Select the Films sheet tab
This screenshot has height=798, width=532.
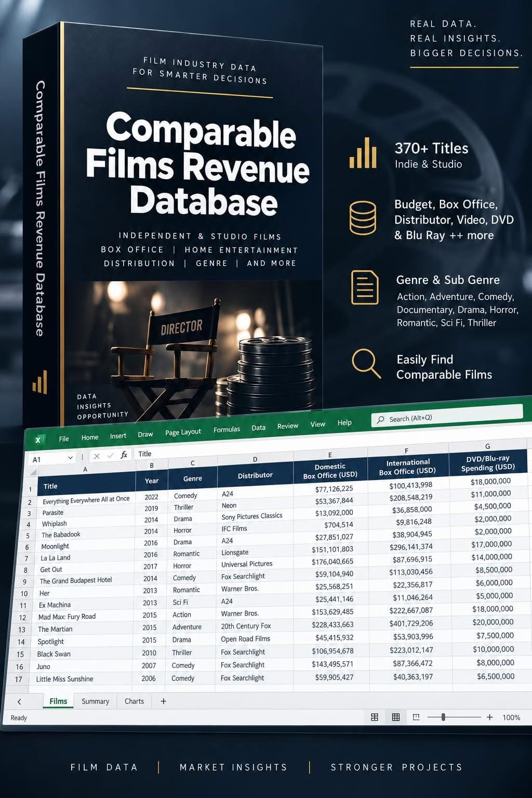58,701
